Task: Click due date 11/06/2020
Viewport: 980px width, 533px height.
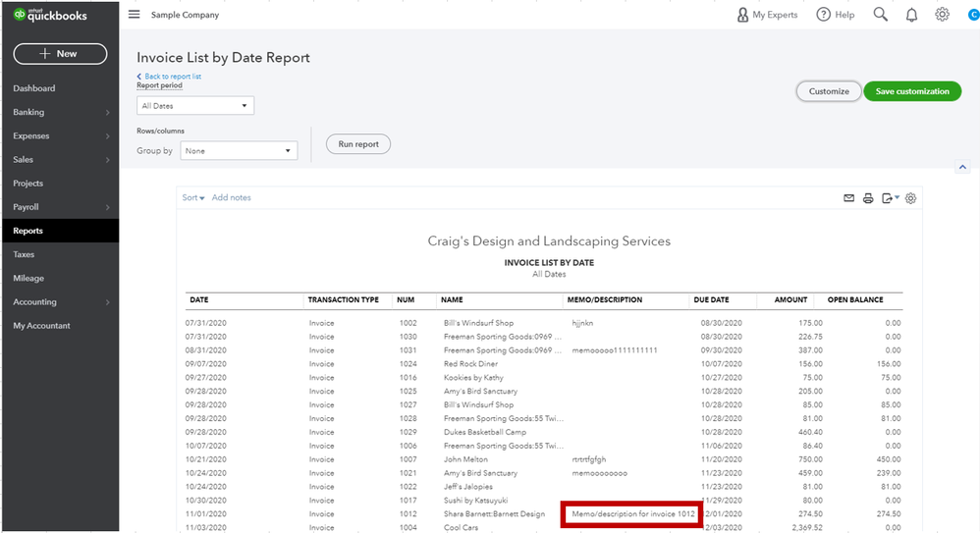Action: (721, 446)
